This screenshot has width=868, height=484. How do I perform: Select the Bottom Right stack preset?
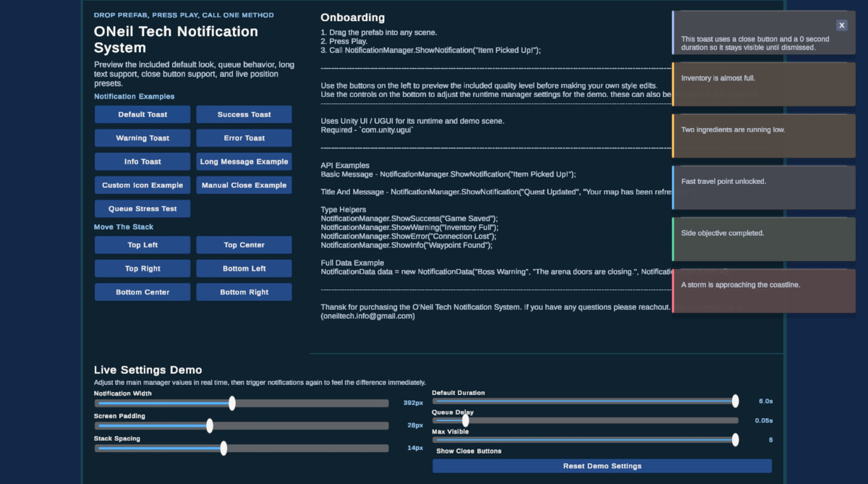click(x=244, y=292)
